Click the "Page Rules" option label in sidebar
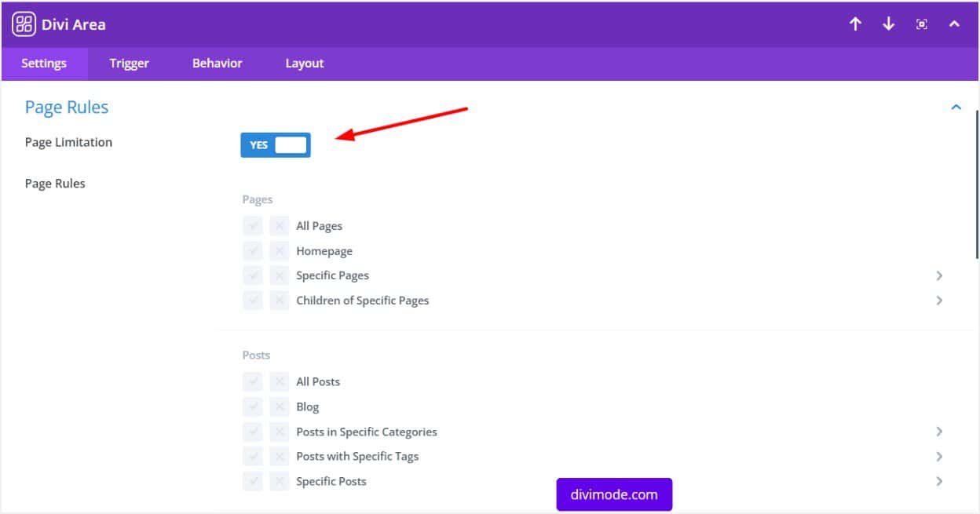 (55, 184)
